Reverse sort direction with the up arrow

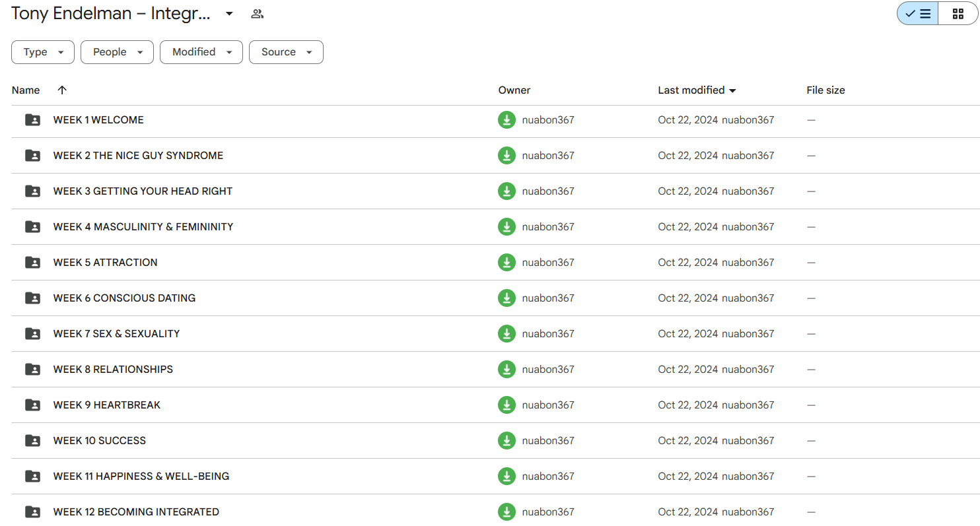62,90
